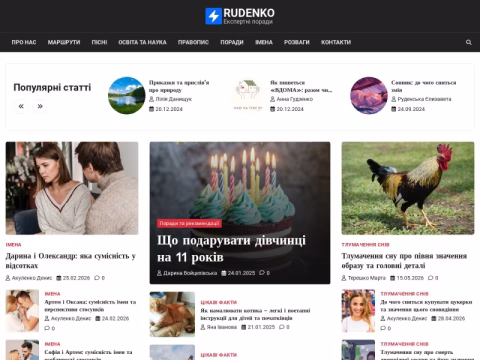Open «ВДОМА» spelling popular article title

pos(301,86)
